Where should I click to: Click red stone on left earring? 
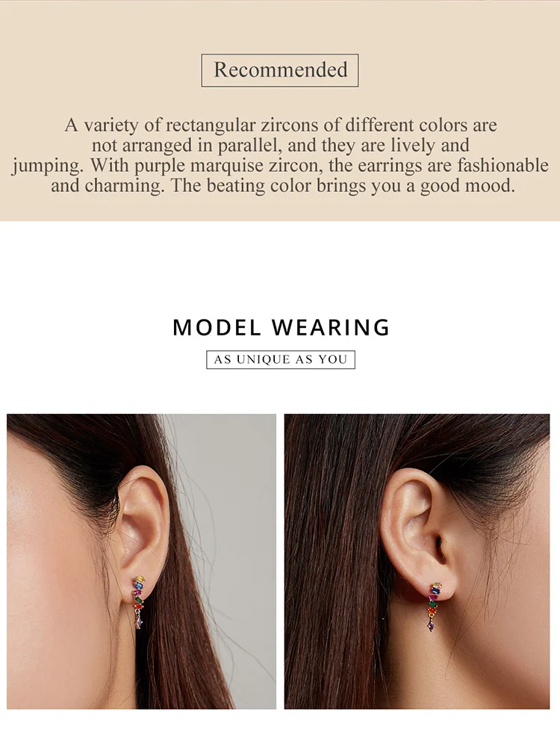(139, 606)
